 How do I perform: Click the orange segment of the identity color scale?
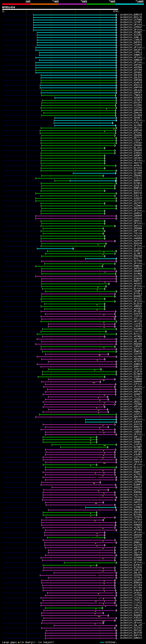45,4
